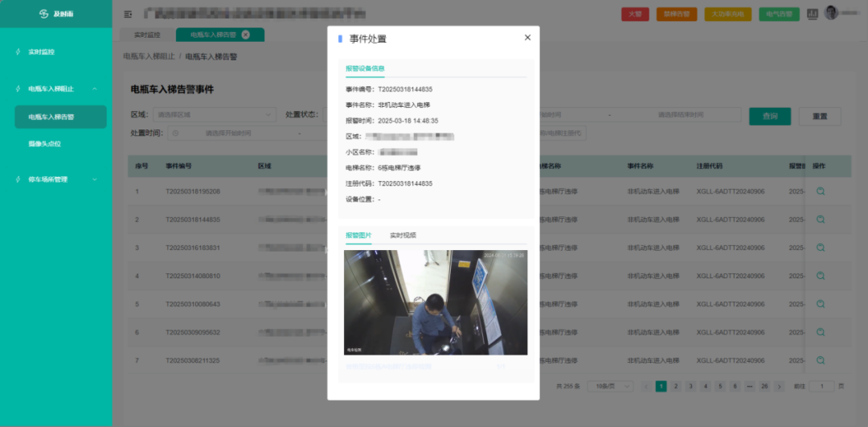This screenshot has height=427, width=868.
Task: Toggle the sidebar collapse hamburger icon
Action: pyautogui.click(x=129, y=14)
